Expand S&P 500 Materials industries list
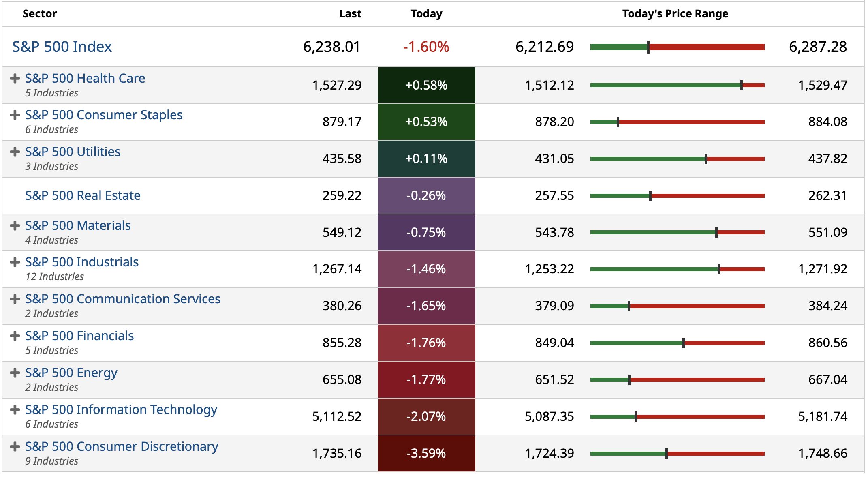 (x=15, y=226)
